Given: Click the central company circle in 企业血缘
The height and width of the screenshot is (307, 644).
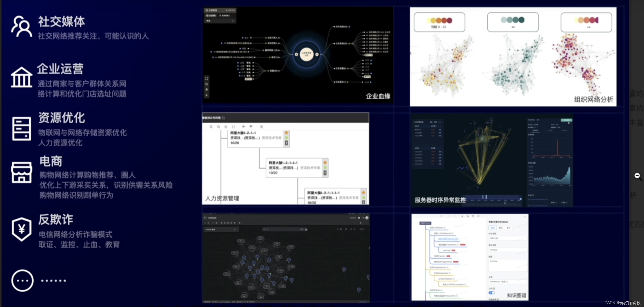Looking at the screenshot, I should (307, 54).
